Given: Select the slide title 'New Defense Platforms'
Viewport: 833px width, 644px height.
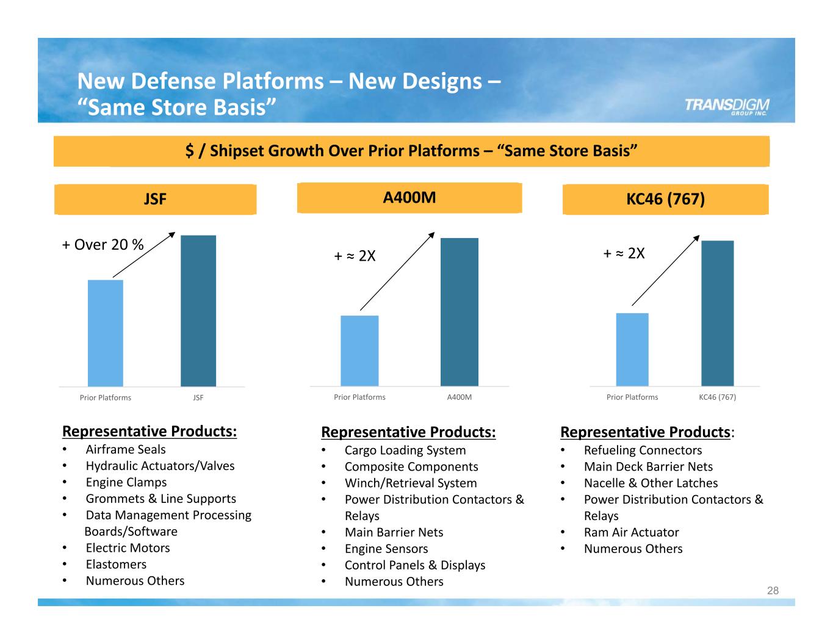Looking at the screenshot, I should (289, 93).
